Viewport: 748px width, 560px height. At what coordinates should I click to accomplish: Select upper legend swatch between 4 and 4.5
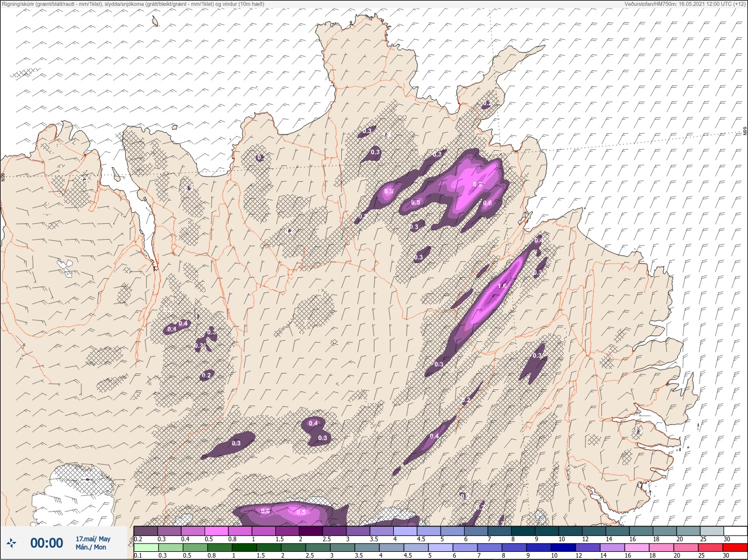pyautogui.click(x=406, y=531)
